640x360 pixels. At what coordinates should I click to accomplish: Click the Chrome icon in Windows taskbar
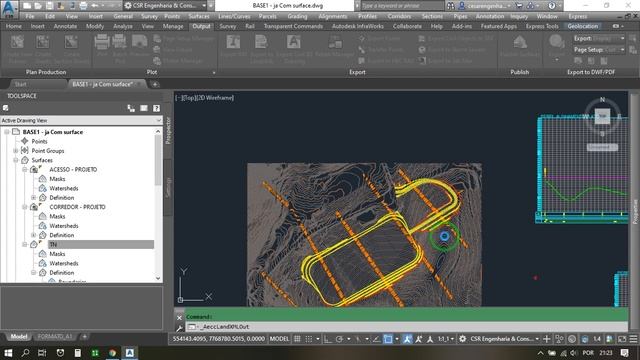click(x=112, y=353)
